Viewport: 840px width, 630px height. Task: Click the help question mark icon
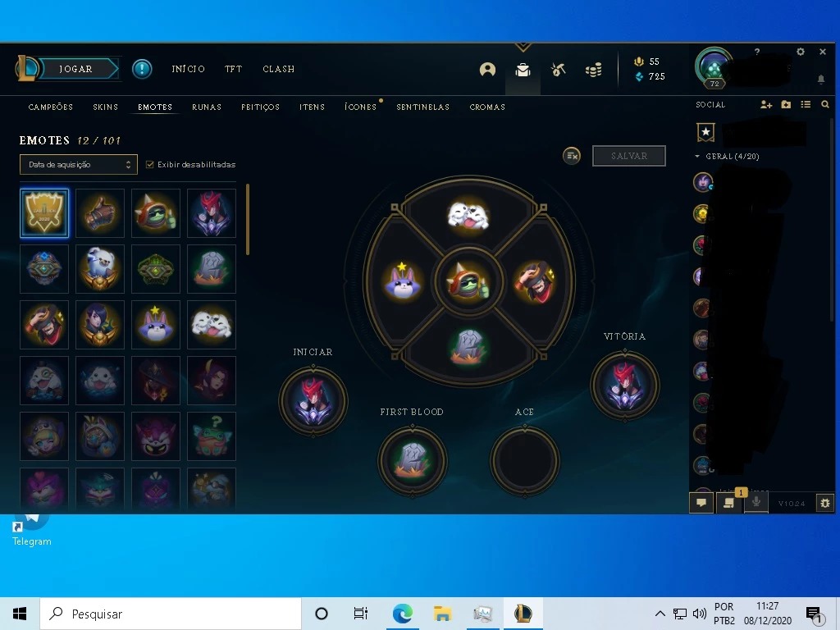pyautogui.click(x=757, y=52)
